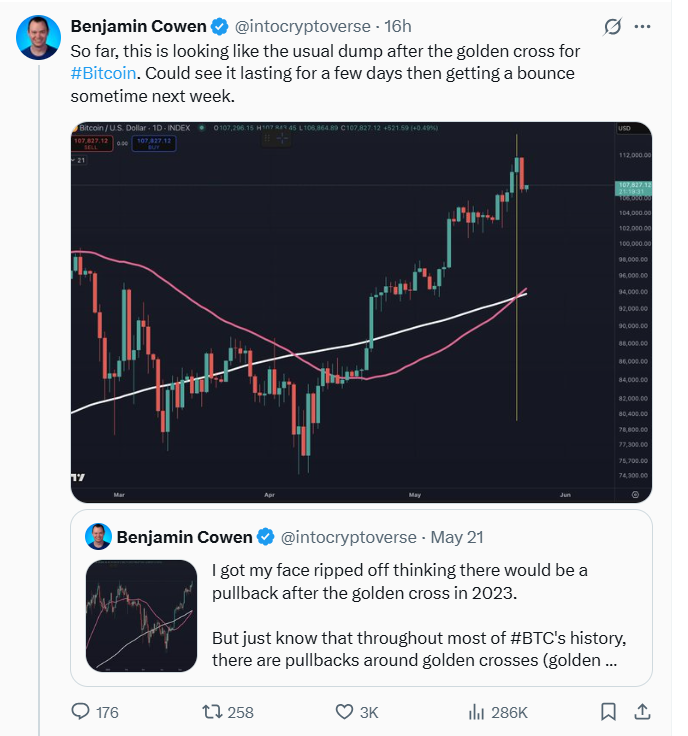Open the quoted tweet chart thumbnail
The image size is (688, 736).
pyautogui.click(x=141, y=615)
